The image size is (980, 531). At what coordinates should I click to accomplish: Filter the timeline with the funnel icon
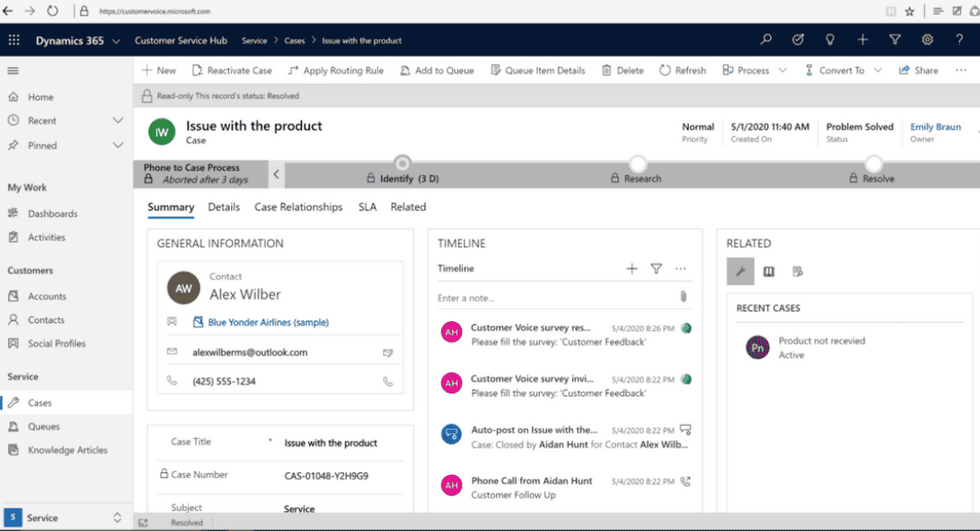point(656,269)
